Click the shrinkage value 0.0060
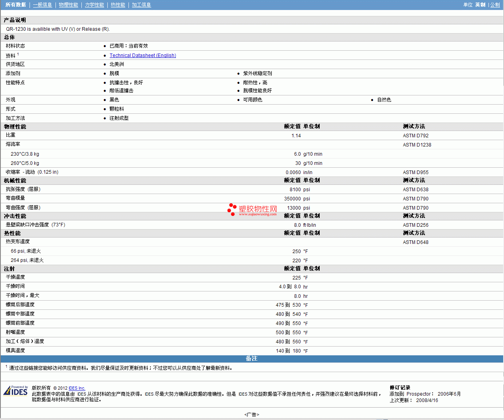The height and width of the screenshot is (420, 504). point(293,172)
